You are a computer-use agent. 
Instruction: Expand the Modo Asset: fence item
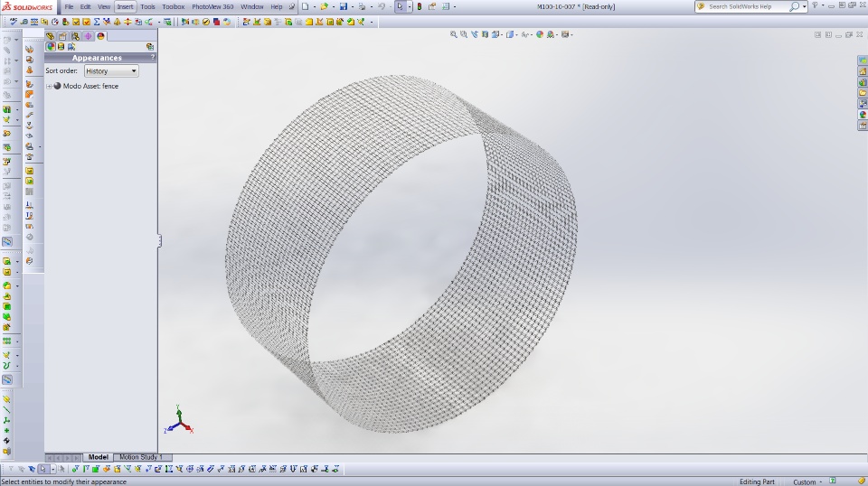[x=49, y=86]
